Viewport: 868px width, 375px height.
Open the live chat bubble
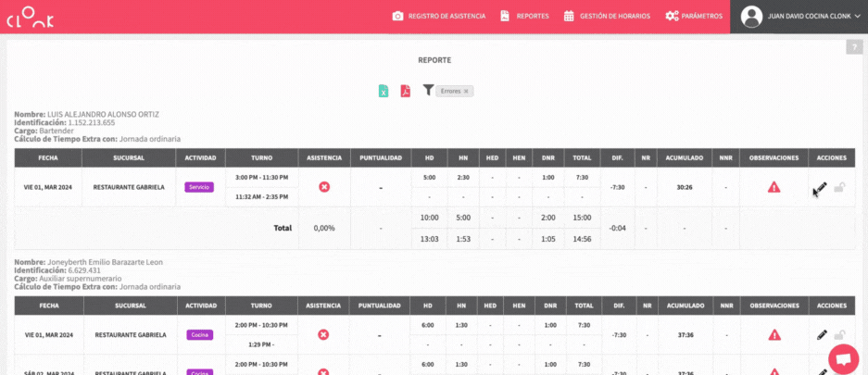[843, 358]
